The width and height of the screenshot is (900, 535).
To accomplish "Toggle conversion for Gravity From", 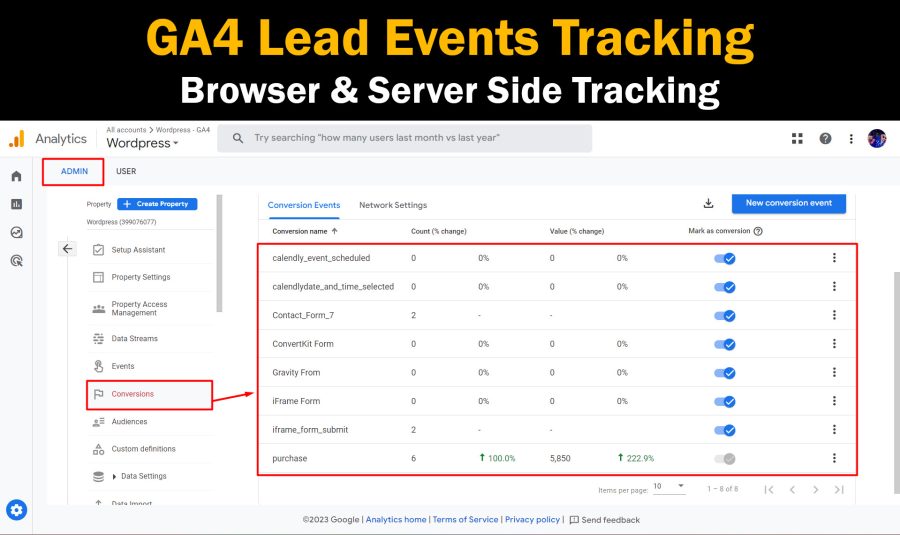I will (x=724, y=373).
